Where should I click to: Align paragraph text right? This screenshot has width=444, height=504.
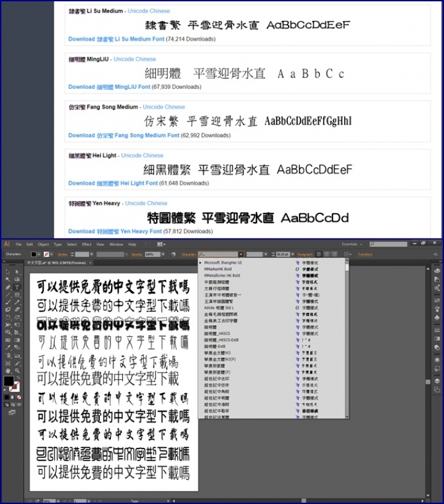point(334,254)
